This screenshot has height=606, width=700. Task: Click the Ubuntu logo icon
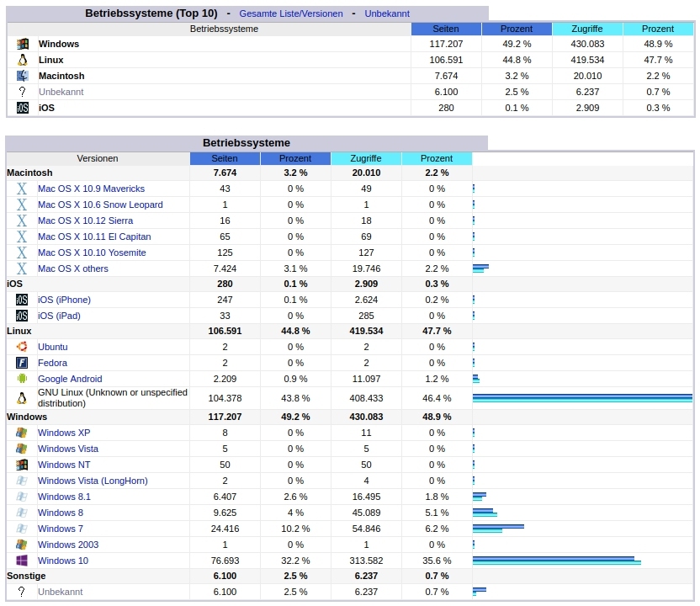21,347
